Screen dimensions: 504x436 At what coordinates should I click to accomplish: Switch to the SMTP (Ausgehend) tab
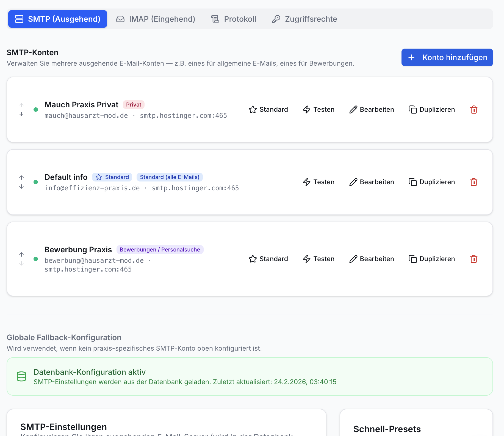58,19
